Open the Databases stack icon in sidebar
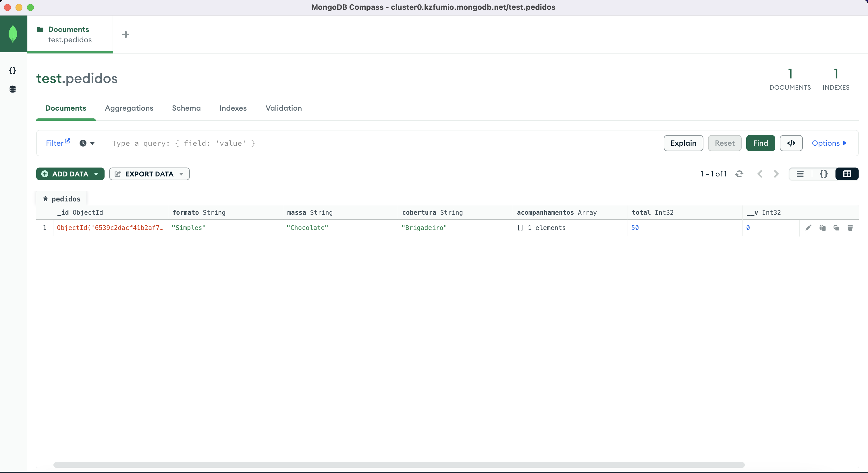Screen dimensions: 868x473 coord(12,89)
